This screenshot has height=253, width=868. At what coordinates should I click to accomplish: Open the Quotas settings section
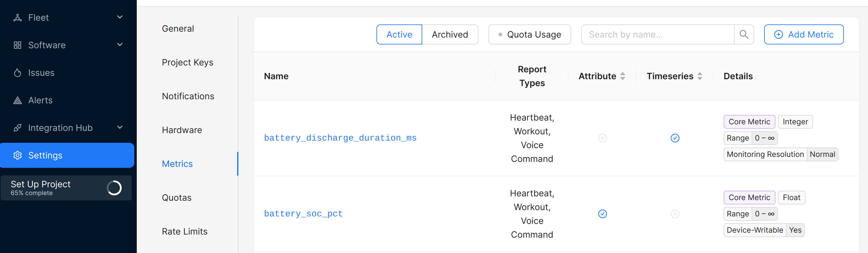(177, 198)
